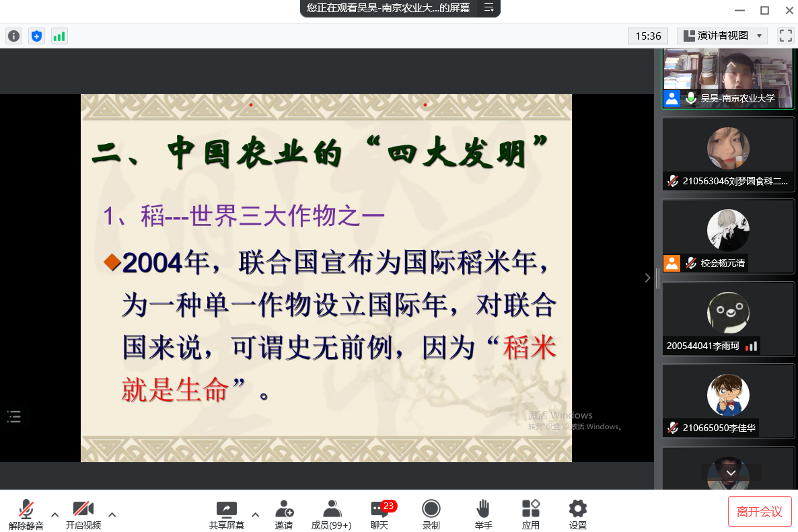This screenshot has width=798, height=532.
Task: Enter full screen mode
Action: [785, 36]
